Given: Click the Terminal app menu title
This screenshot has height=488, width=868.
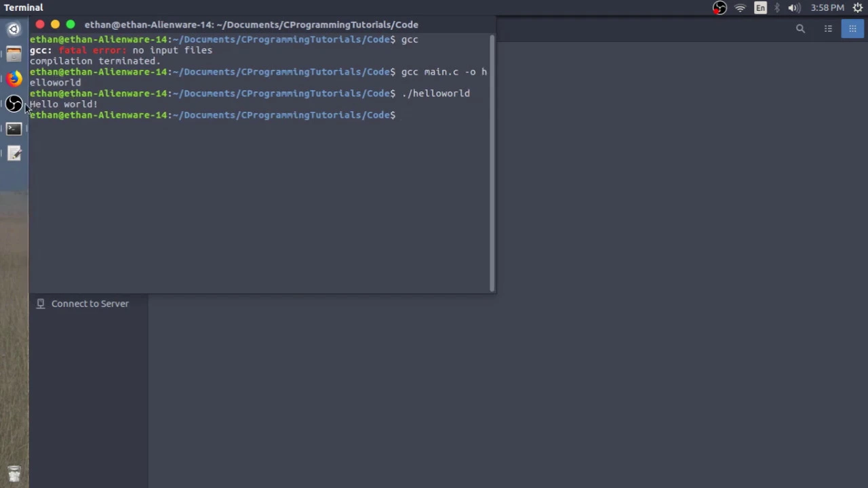Looking at the screenshot, I should click(x=24, y=7).
